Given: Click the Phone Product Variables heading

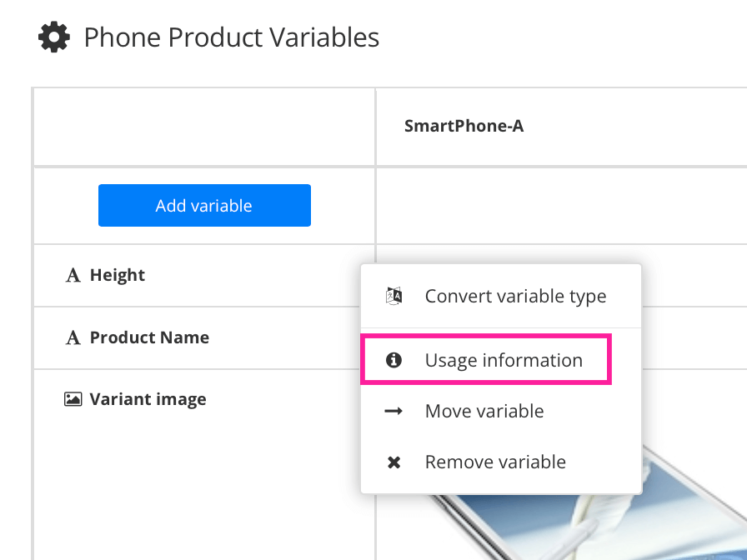Looking at the screenshot, I should pos(230,37).
